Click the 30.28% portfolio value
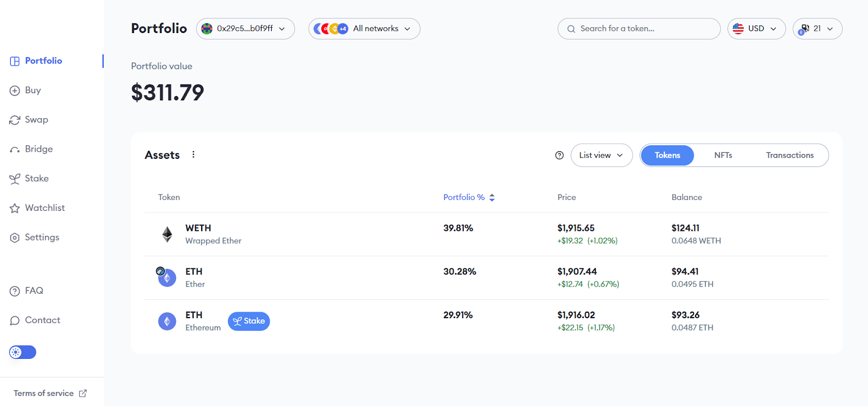The height and width of the screenshot is (406, 868). [x=459, y=272]
